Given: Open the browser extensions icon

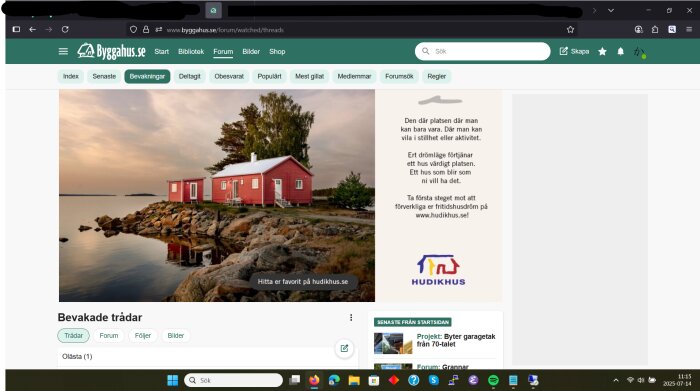Looking at the screenshot, I should click(655, 29).
